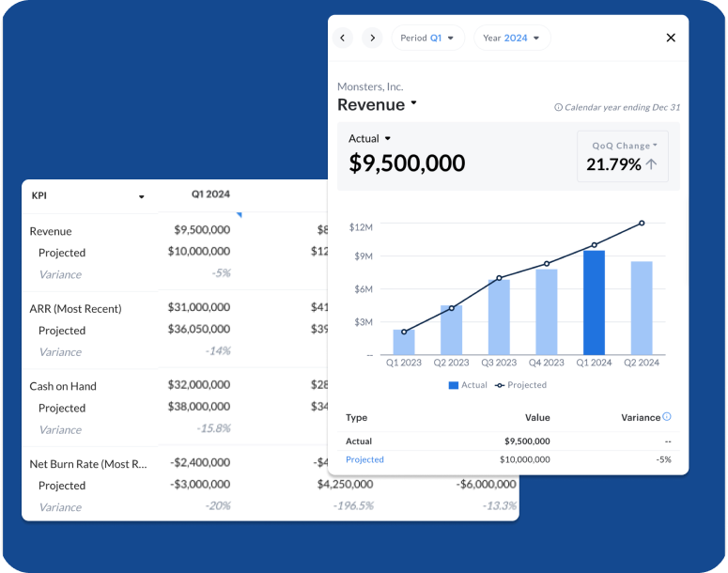728x573 pixels.
Task: Open the Year 2024 dropdown
Action: click(512, 39)
